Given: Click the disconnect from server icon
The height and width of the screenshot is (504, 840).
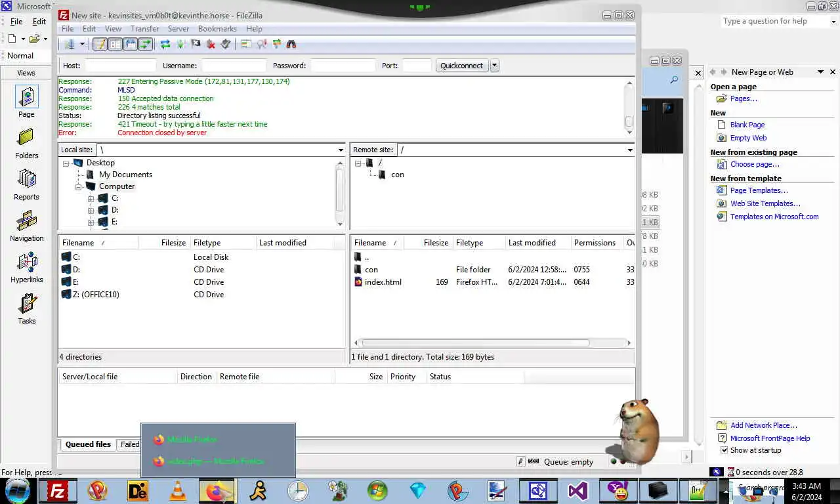Looking at the screenshot, I should [x=211, y=44].
